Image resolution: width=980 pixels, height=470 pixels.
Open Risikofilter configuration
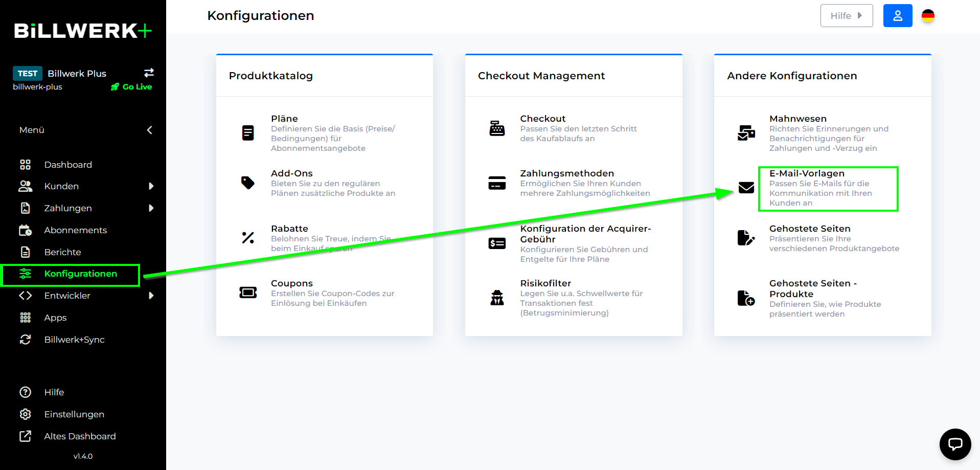tap(545, 283)
